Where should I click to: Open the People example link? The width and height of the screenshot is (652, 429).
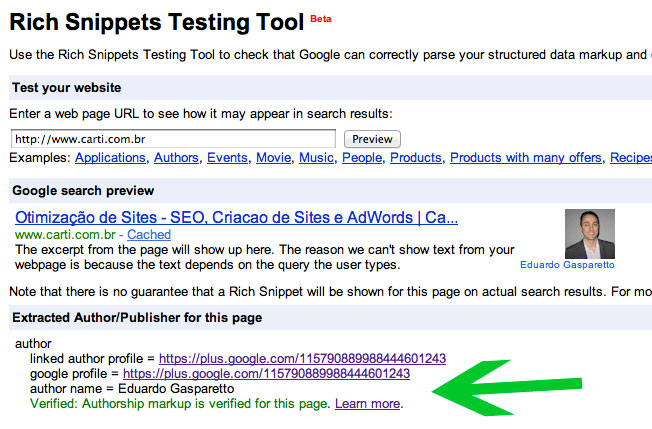[x=362, y=158]
